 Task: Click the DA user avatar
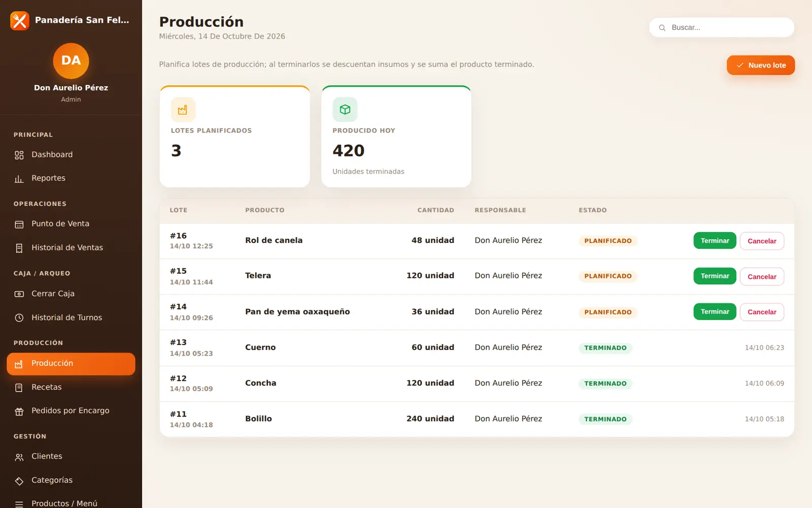tap(71, 60)
